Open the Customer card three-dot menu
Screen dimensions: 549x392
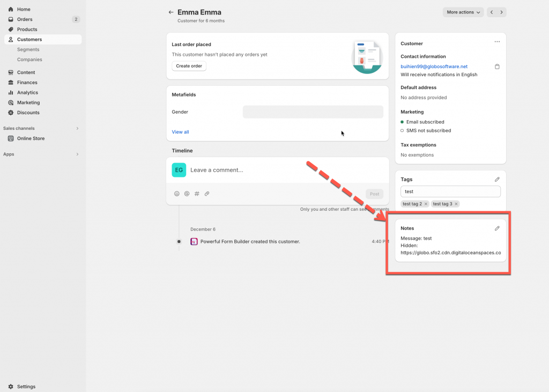pos(497,42)
